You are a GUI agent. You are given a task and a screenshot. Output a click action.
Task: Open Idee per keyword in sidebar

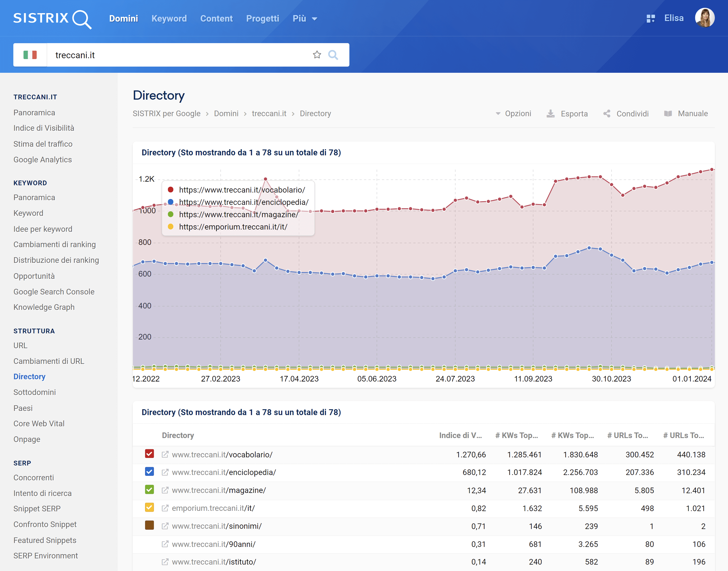point(43,229)
